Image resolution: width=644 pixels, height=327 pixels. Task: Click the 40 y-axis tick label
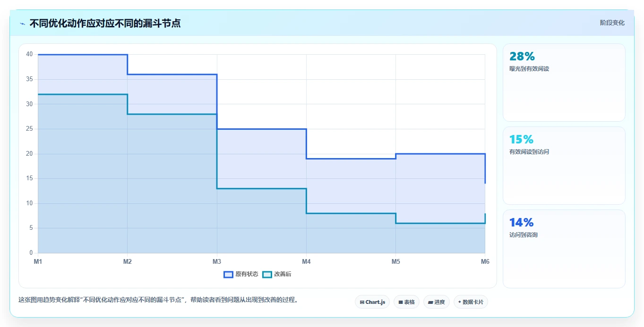click(x=29, y=54)
